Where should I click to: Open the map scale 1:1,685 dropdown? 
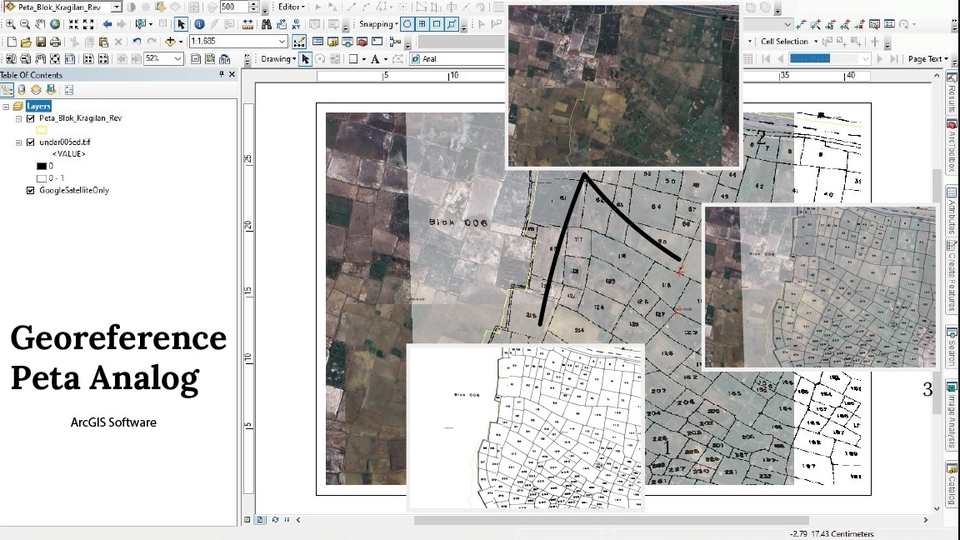click(282, 42)
